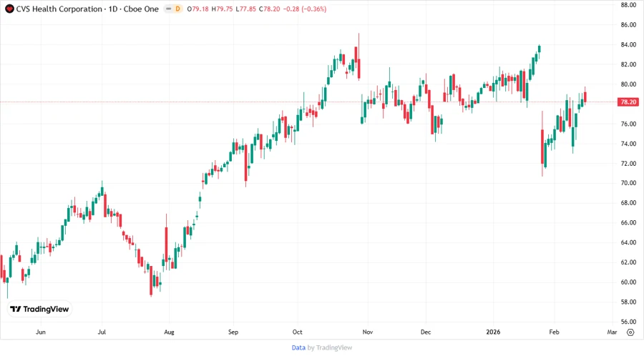Click the 76.00 price axis label
Screen dimensions: 644x356
tap(628, 124)
